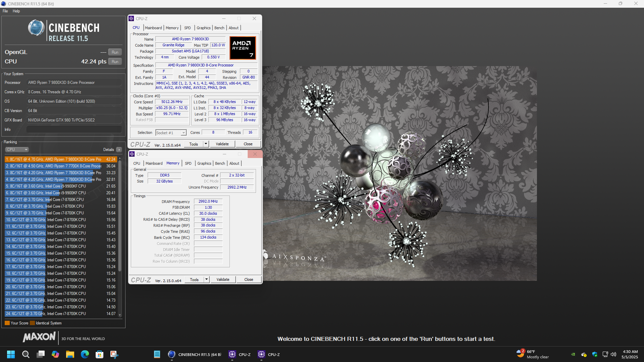
Task: Click Validate in Memory CPU-Z window
Action: click(223, 279)
